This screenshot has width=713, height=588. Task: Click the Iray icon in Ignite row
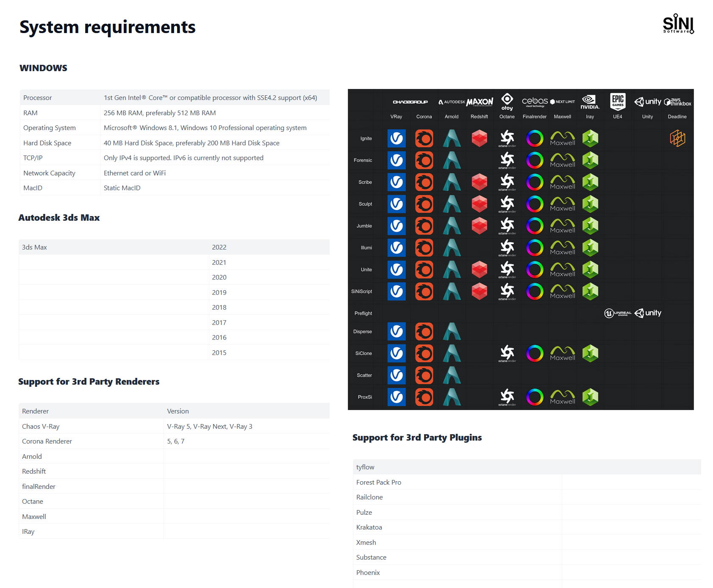[x=590, y=139]
